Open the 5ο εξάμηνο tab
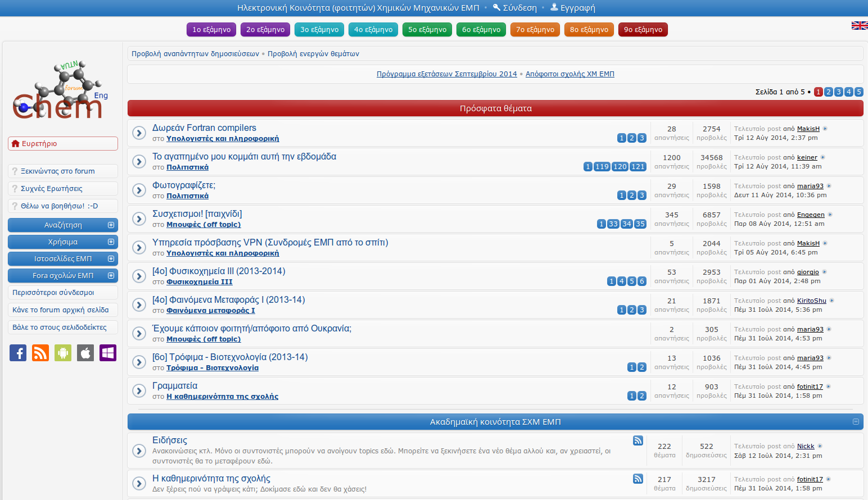The image size is (868, 500). tap(427, 29)
